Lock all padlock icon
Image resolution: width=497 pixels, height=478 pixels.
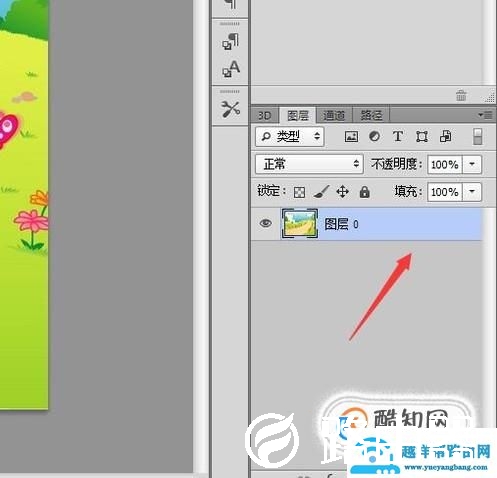(x=365, y=192)
